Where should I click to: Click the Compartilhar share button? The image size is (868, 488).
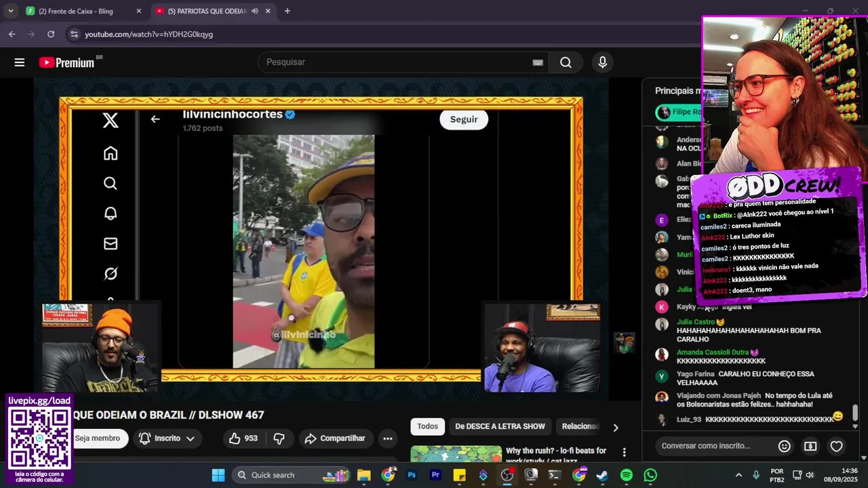(335, 439)
